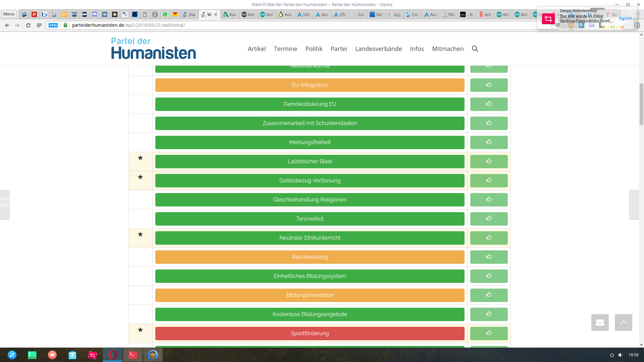The image size is (644, 362).
Task: Open the WhatsApp pinned tab
Action: click(x=165, y=14)
